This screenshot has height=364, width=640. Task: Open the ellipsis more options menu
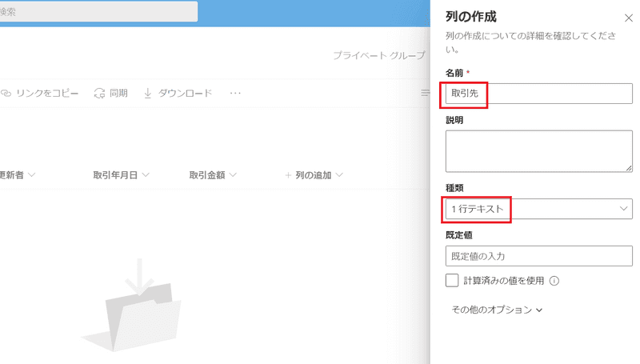tap(235, 93)
